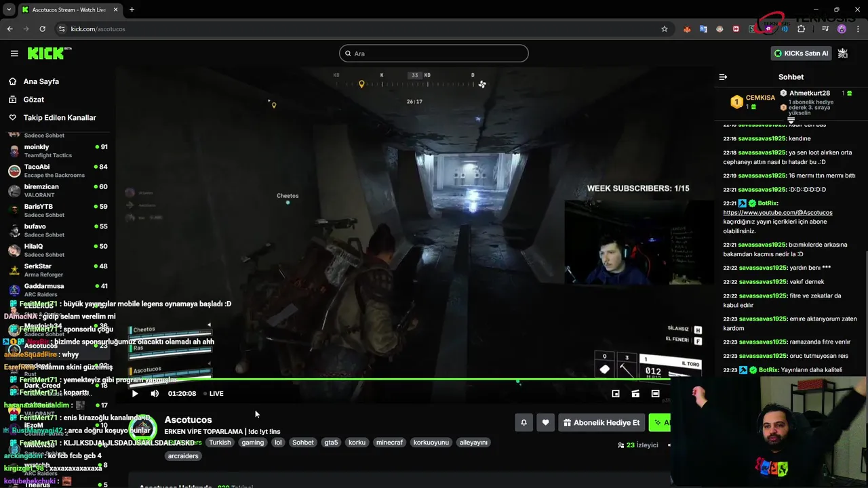The image size is (868, 488).
Task: Mute the stream volume speaker icon
Action: point(155,394)
